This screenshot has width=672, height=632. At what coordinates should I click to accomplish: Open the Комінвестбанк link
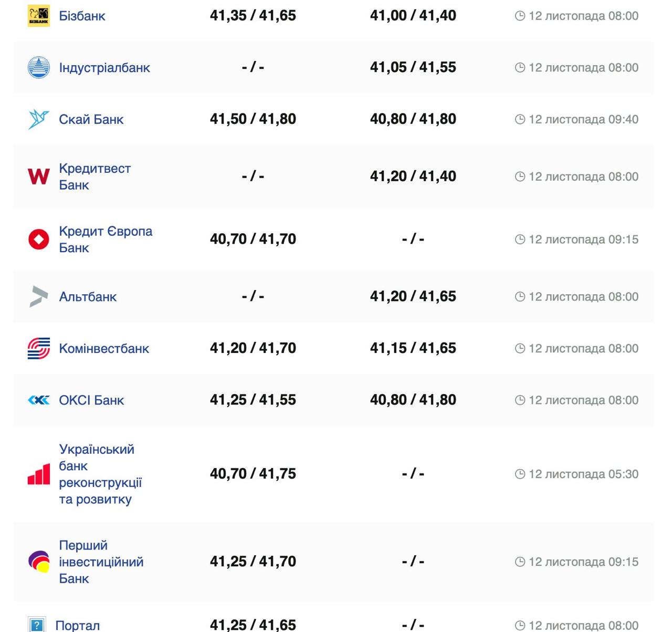coord(104,348)
